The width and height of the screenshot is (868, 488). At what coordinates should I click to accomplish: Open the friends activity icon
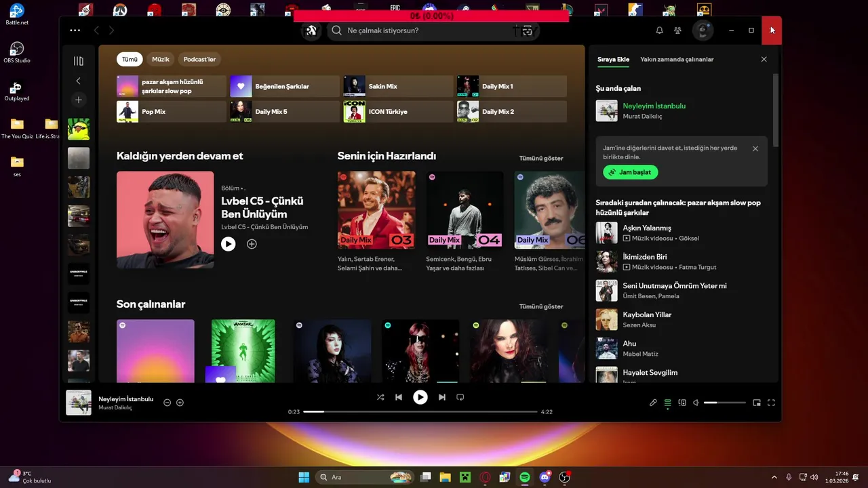tap(677, 30)
